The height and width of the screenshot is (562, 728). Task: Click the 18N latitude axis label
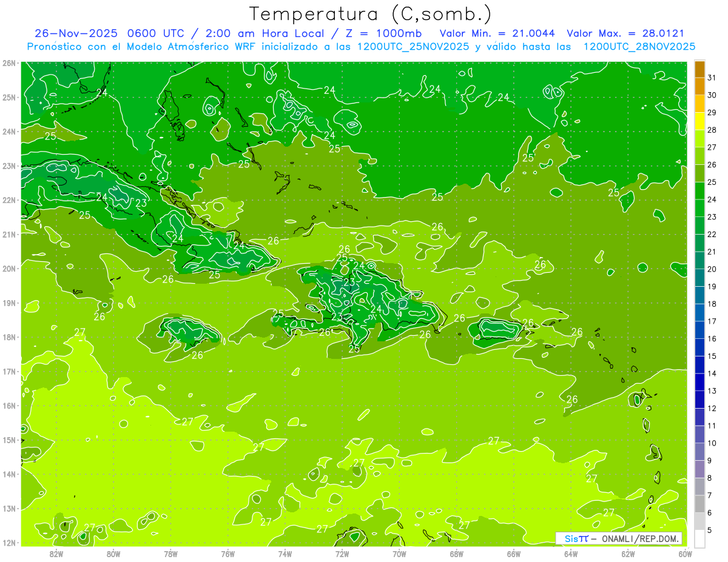click(x=10, y=337)
